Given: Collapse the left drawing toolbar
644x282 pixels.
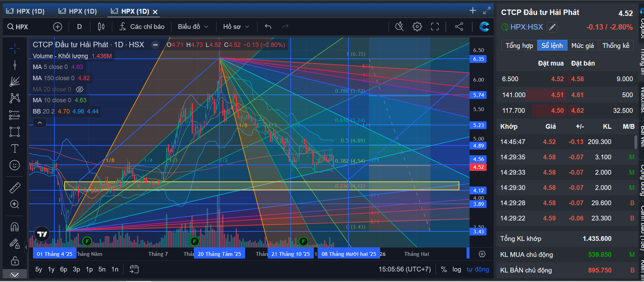Looking at the screenshot, I should coord(26,247).
